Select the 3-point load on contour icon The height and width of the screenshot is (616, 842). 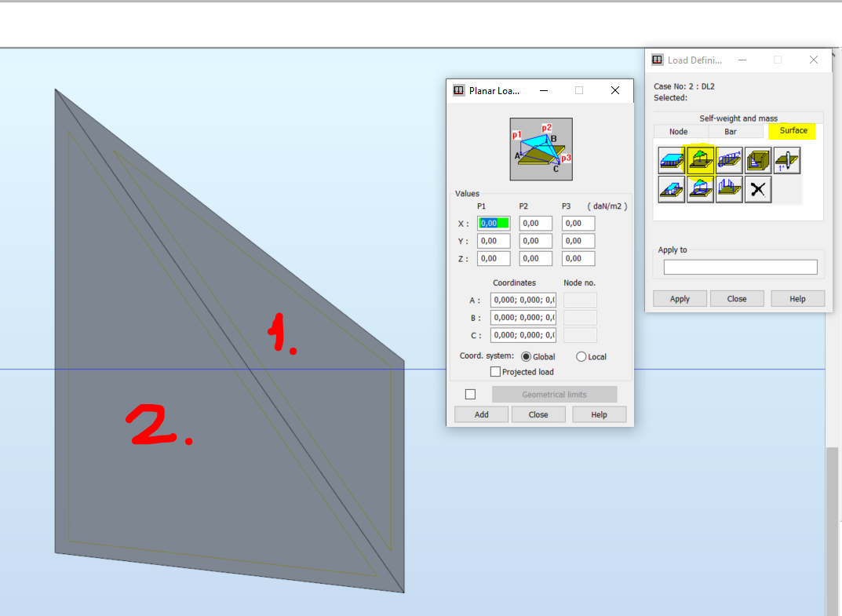pyautogui.click(x=700, y=188)
